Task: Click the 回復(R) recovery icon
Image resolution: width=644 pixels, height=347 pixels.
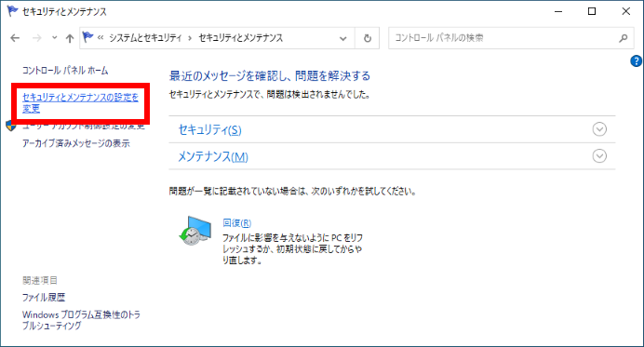Action: click(x=195, y=231)
